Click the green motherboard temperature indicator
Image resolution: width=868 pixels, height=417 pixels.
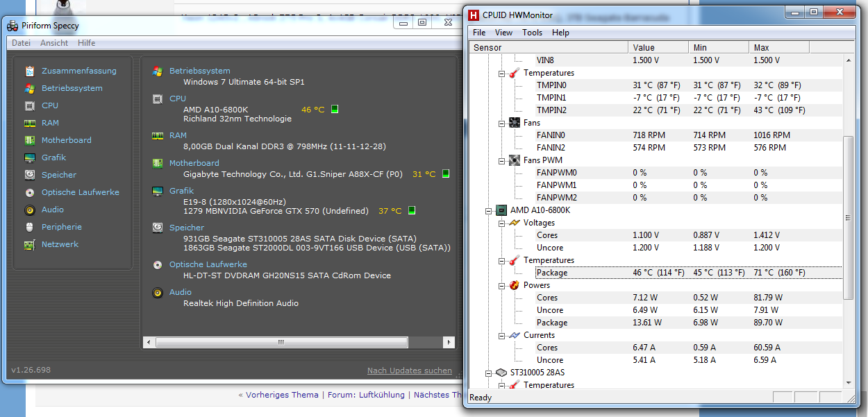click(445, 173)
